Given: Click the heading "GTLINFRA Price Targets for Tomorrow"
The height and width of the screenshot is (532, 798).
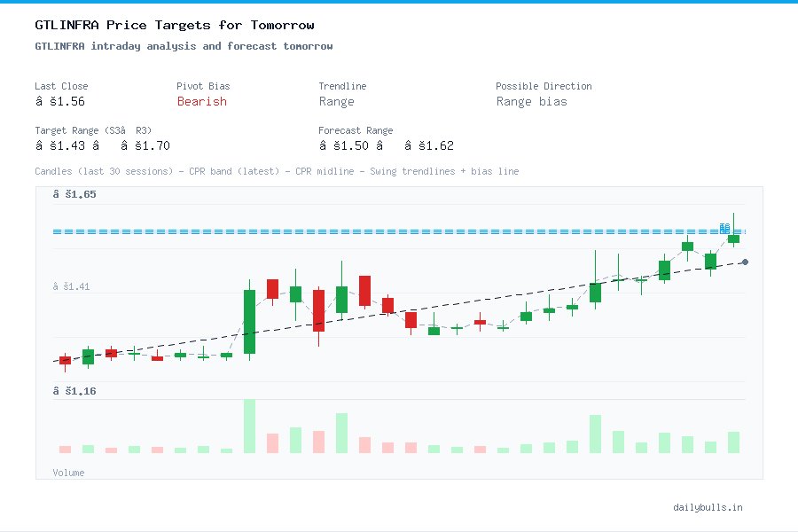Looking at the screenshot, I should [175, 25].
